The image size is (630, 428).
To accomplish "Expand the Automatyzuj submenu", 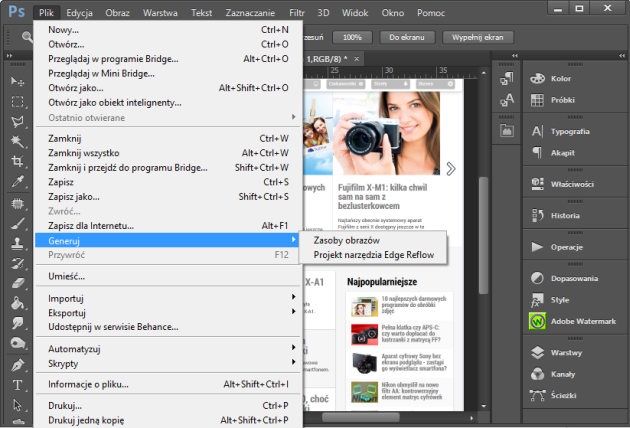I will click(168, 348).
